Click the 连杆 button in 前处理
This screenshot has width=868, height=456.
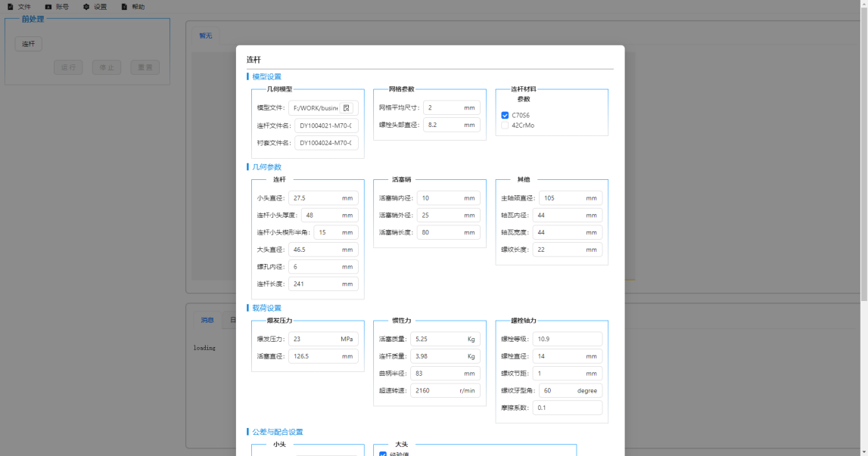pos(28,44)
